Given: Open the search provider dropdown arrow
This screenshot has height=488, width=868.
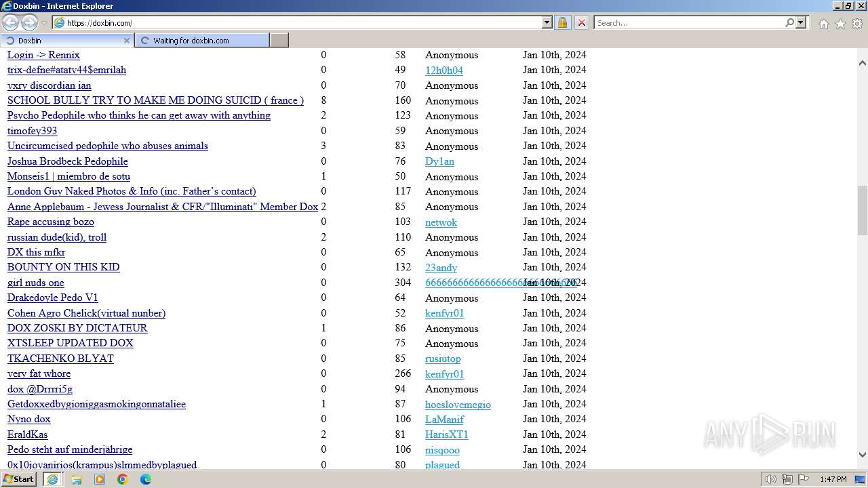Looking at the screenshot, I should point(801,23).
